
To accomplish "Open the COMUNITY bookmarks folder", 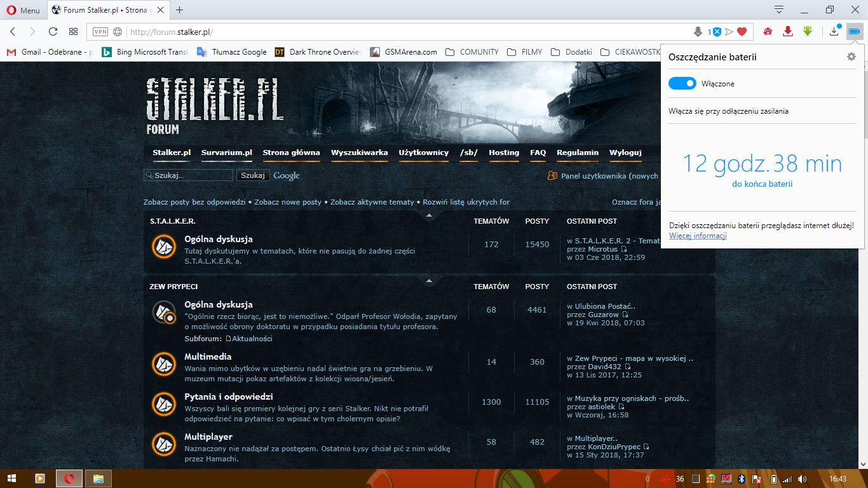I will [x=472, y=52].
